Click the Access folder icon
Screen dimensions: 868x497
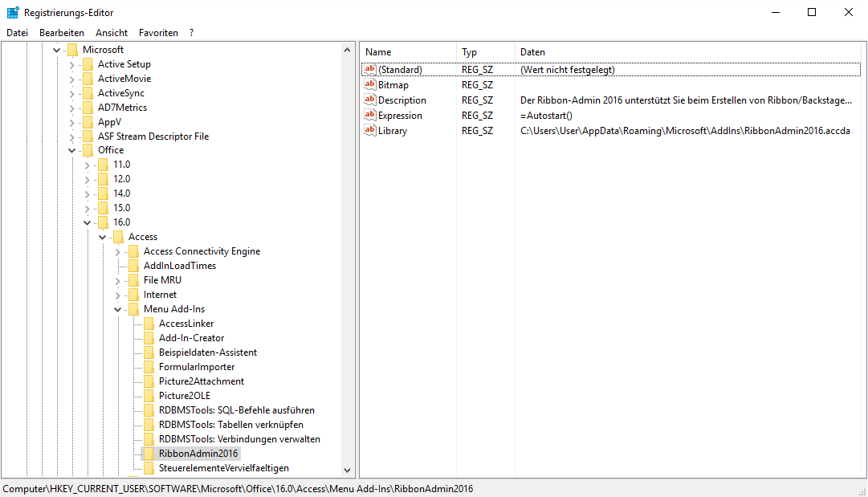pos(119,237)
